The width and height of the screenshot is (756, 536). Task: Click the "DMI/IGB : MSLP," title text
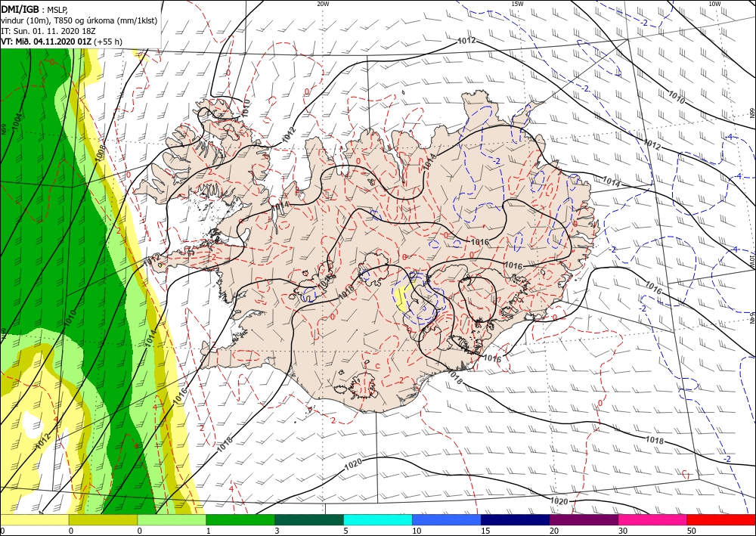point(35,8)
